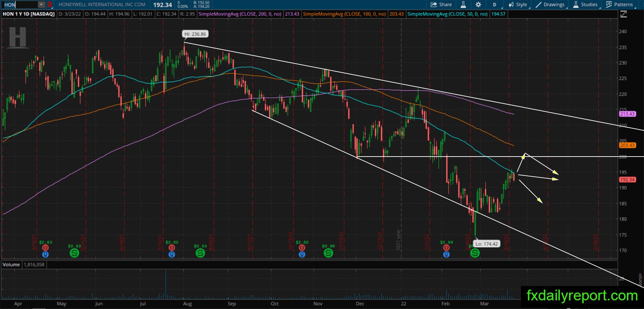This screenshot has width=644, height=309.
Task: Click the late-April earnings phone icon ($2.03)
Action: [x=45, y=248]
